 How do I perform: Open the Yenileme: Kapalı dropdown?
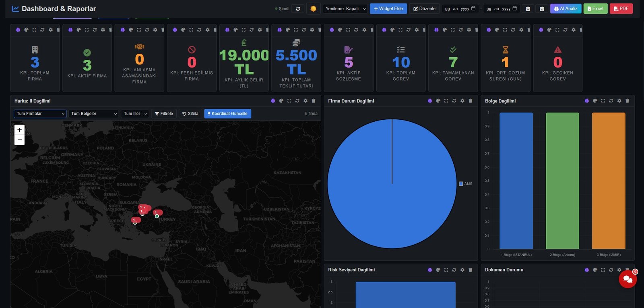point(345,8)
